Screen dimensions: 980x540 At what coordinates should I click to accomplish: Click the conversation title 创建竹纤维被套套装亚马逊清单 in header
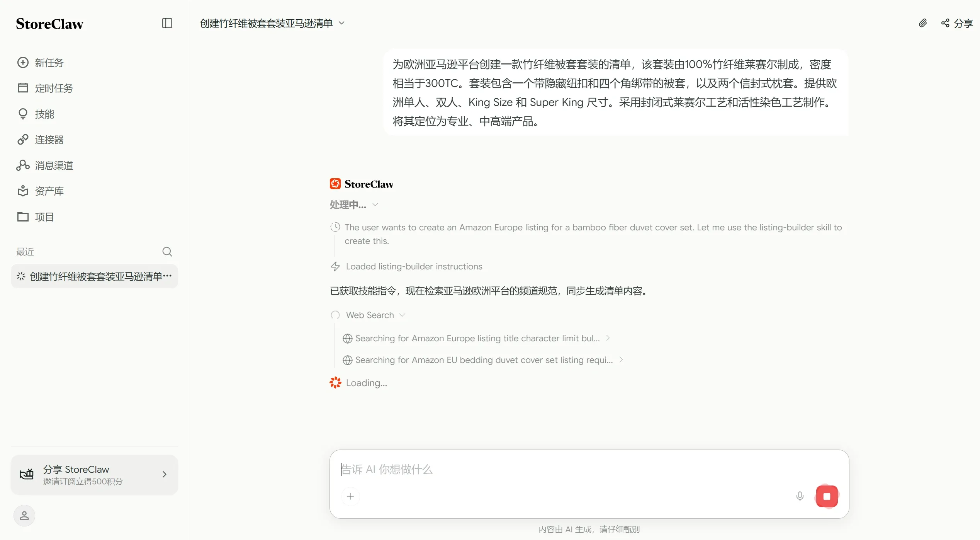click(266, 23)
